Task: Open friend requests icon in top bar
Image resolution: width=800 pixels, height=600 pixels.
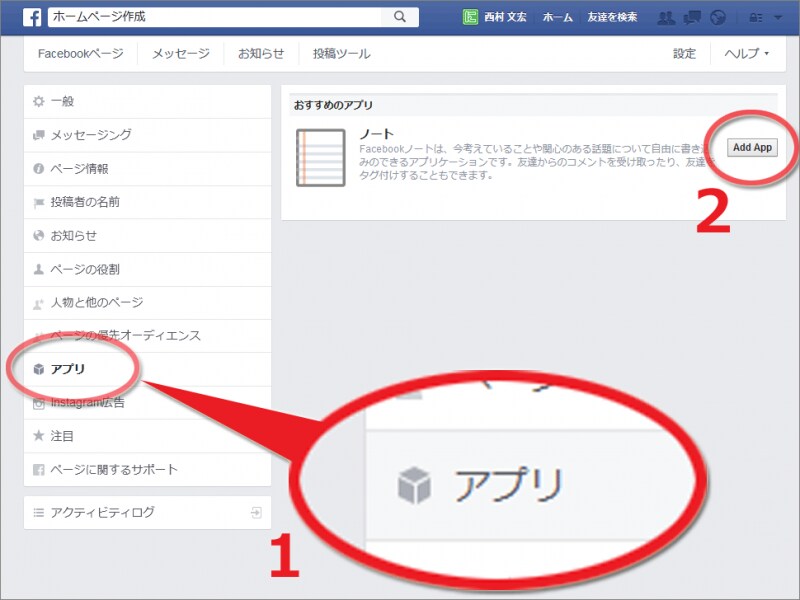Action: point(666,17)
